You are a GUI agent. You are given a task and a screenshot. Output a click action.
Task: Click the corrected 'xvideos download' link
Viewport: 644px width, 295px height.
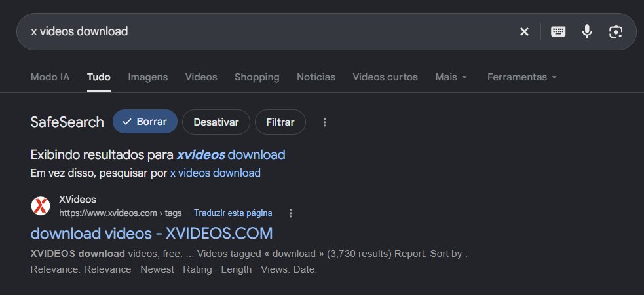coord(231,154)
